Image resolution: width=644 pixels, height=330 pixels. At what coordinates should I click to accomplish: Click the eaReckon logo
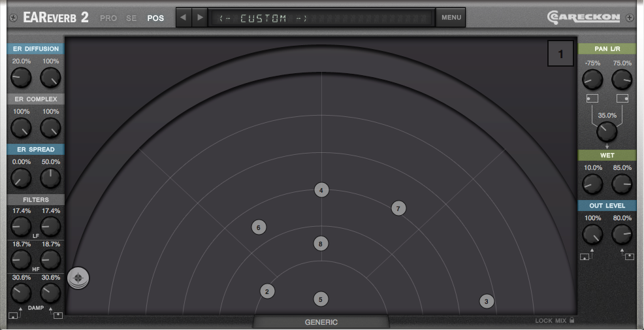click(x=583, y=17)
